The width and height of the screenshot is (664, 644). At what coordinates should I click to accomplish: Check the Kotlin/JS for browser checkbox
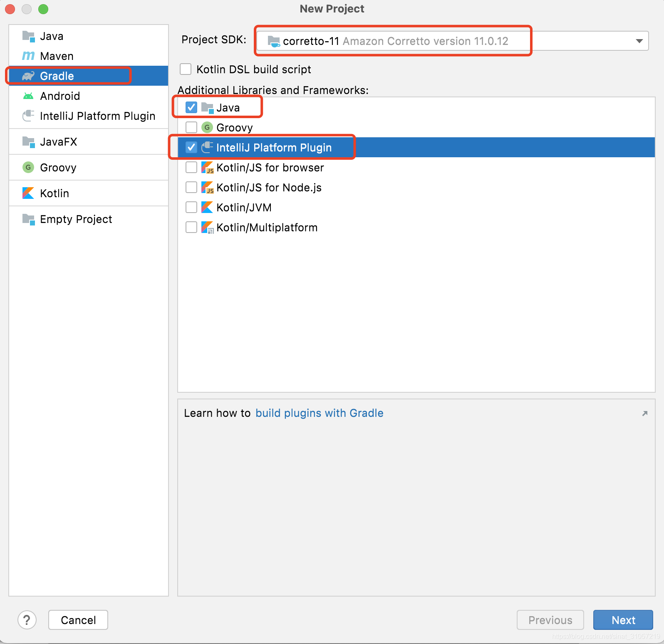(x=191, y=167)
